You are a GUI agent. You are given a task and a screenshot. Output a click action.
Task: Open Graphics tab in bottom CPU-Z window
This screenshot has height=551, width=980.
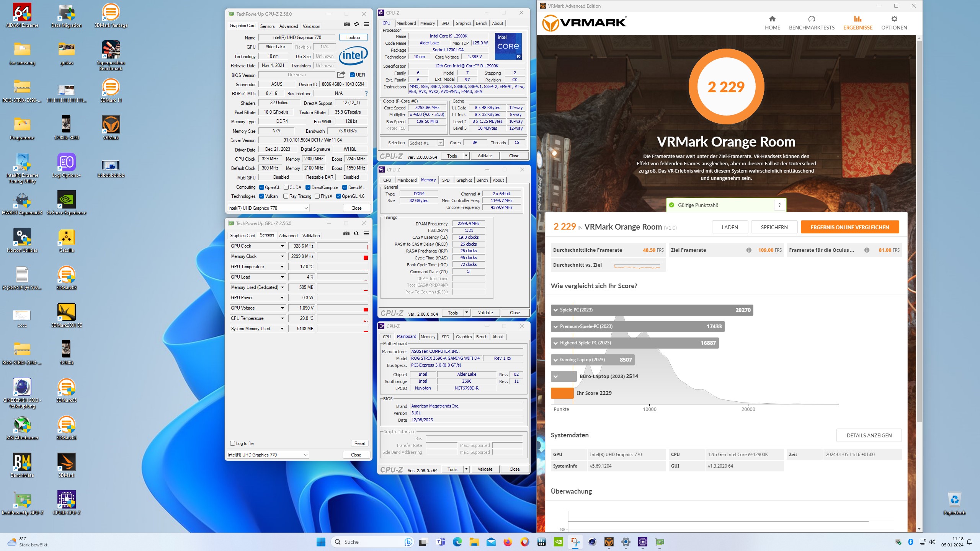pyautogui.click(x=464, y=337)
